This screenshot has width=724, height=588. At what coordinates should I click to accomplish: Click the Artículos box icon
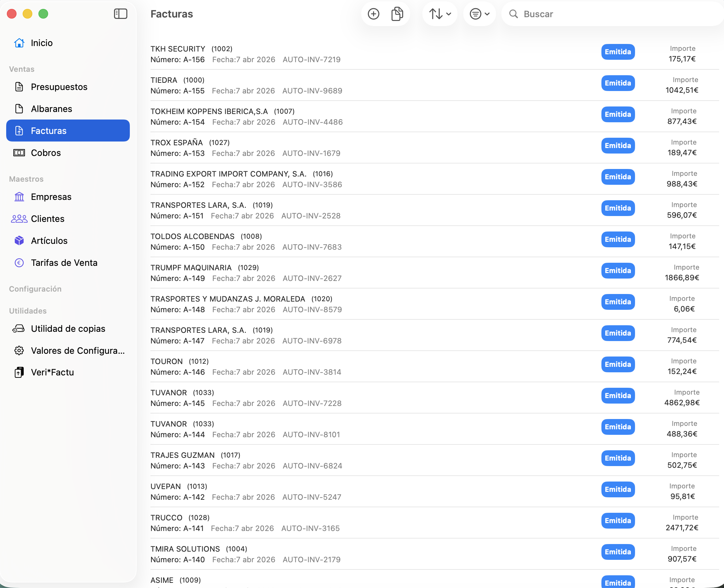[19, 240]
